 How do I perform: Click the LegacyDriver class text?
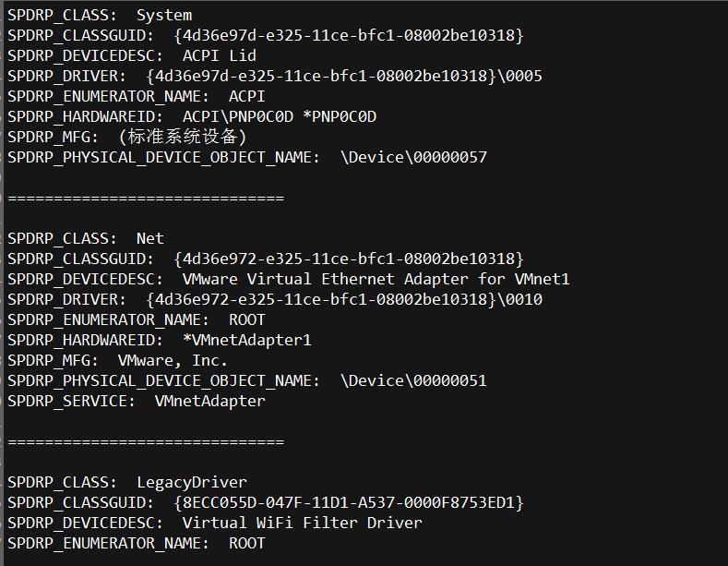192,482
